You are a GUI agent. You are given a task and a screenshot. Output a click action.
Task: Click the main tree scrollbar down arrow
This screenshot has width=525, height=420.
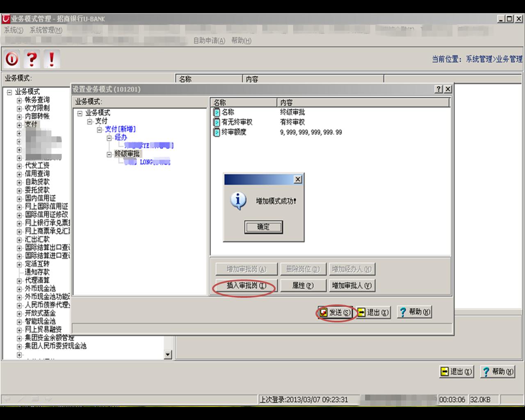168,355
